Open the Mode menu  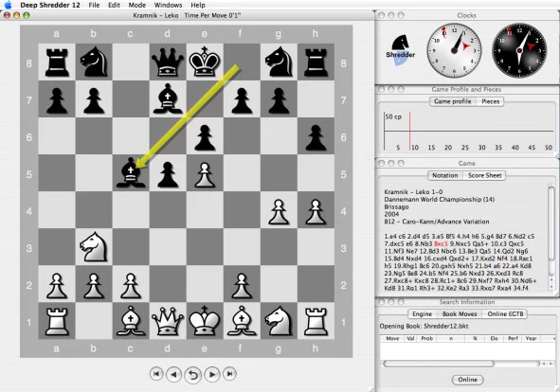[x=136, y=5]
